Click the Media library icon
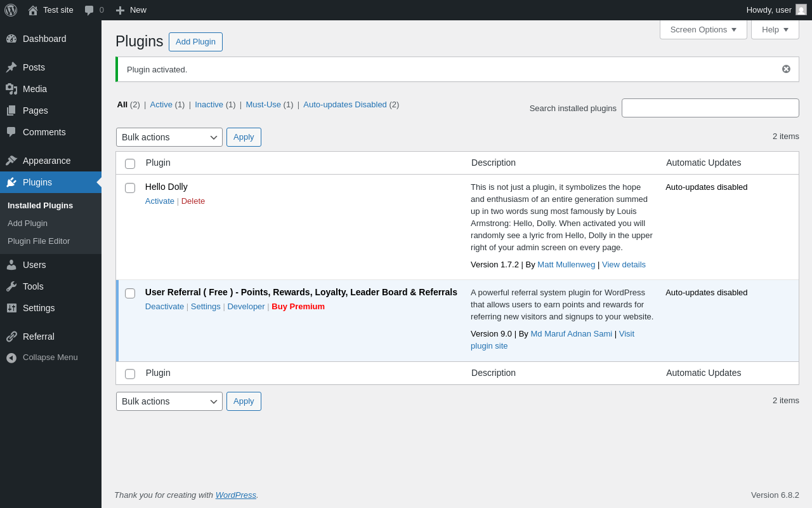Viewport: 812px width, 508px height. tap(11, 89)
